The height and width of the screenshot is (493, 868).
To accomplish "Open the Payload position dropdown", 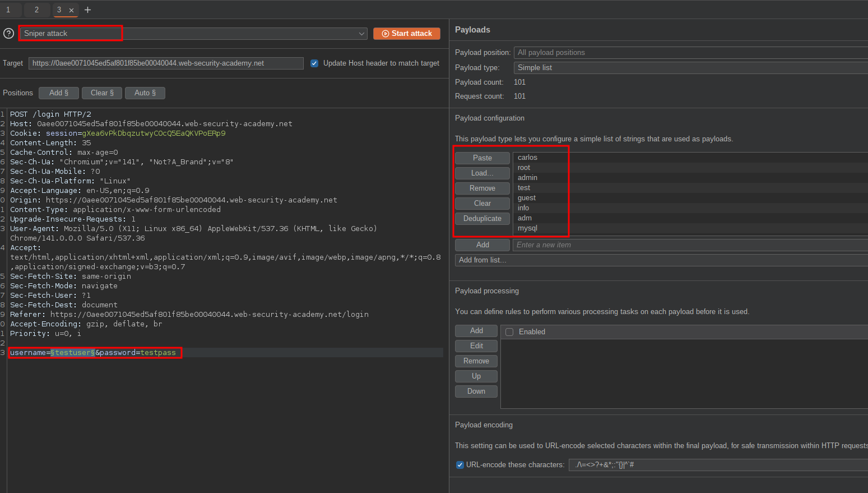I will [x=689, y=53].
